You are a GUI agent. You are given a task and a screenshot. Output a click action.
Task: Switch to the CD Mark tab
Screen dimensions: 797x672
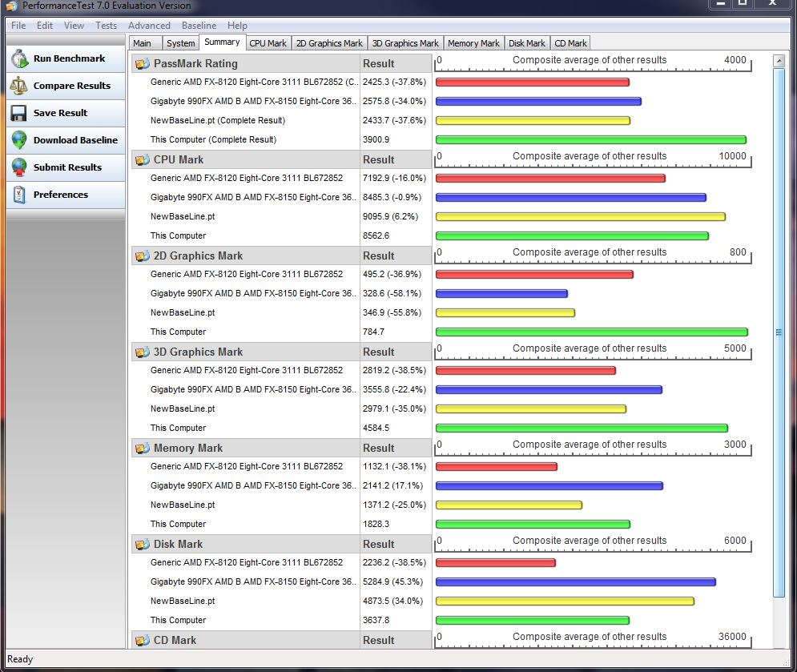tap(570, 43)
